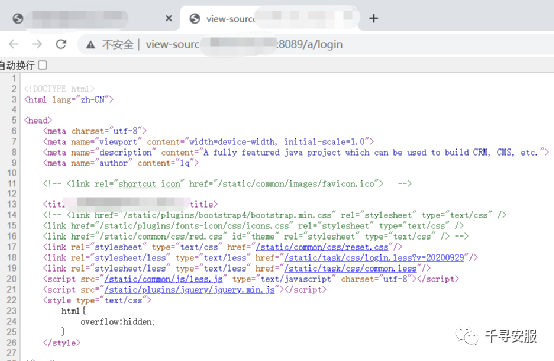
Task: Open the /static/task/css/common.less link
Action: 350,268
